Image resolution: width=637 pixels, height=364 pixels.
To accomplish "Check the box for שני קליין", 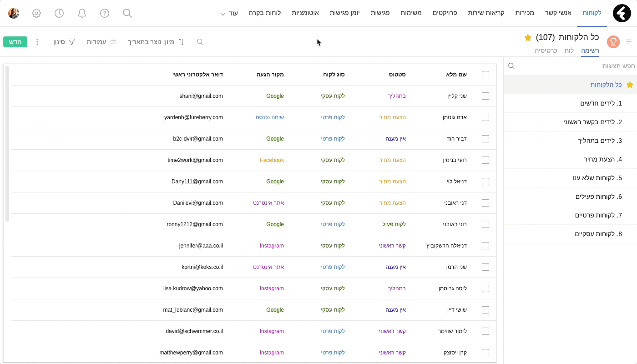I will coord(485,96).
